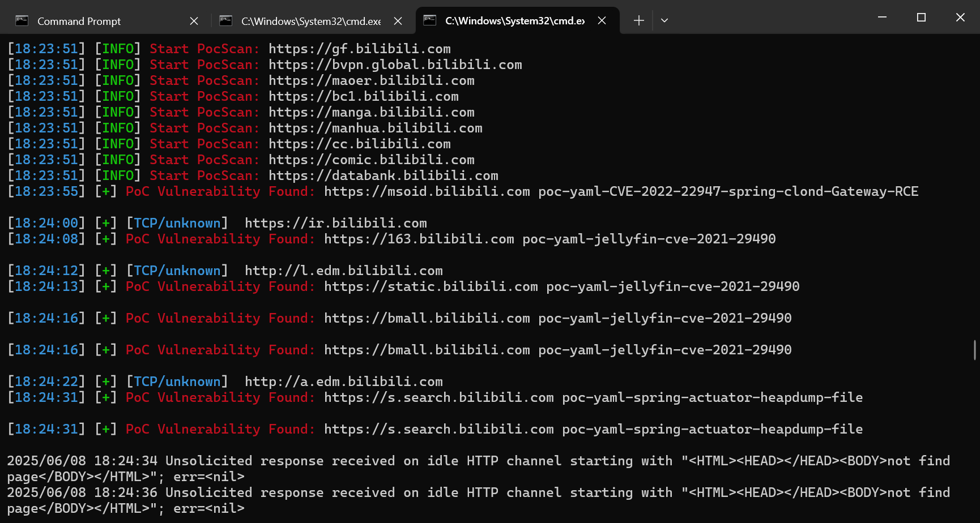Viewport: 980px width, 523px height.
Task: Click the https://ir.bilibili.com URL
Action: [335, 223]
